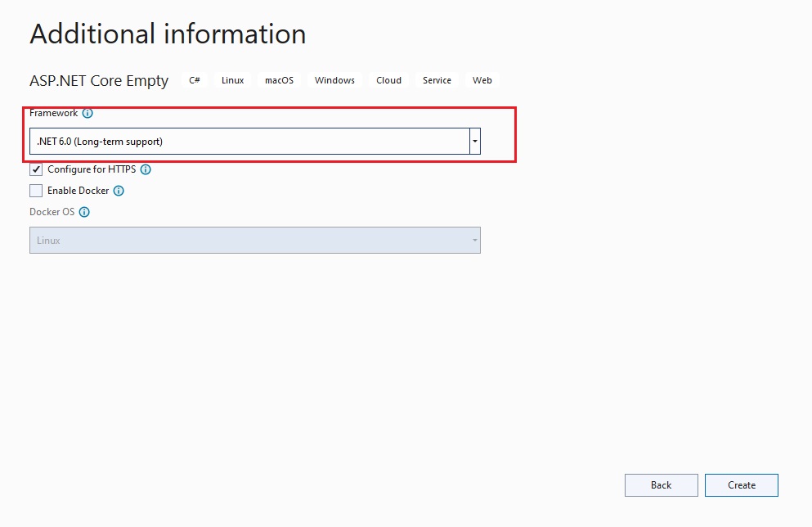Click the ASP.NET Core Empty template name
Viewport: 812px width, 527px height.
coord(99,81)
